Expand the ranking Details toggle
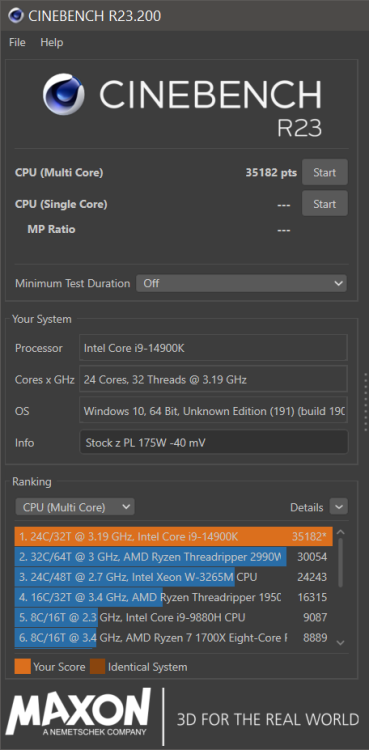The height and width of the screenshot is (750, 369). (x=339, y=507)
